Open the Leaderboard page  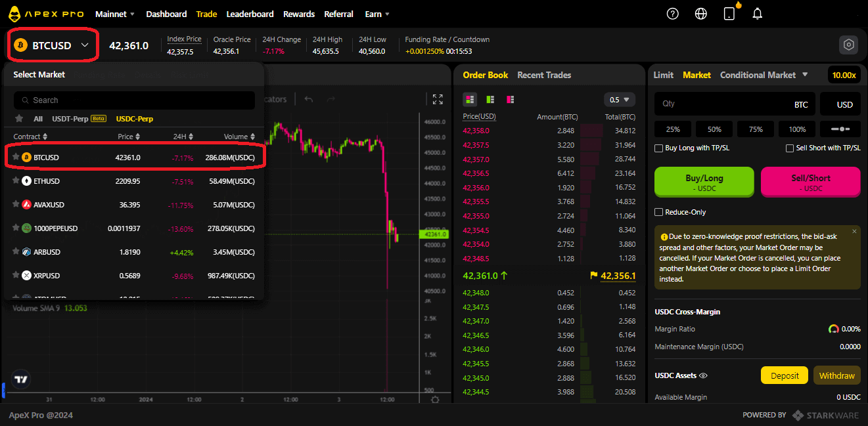[250, 13]
